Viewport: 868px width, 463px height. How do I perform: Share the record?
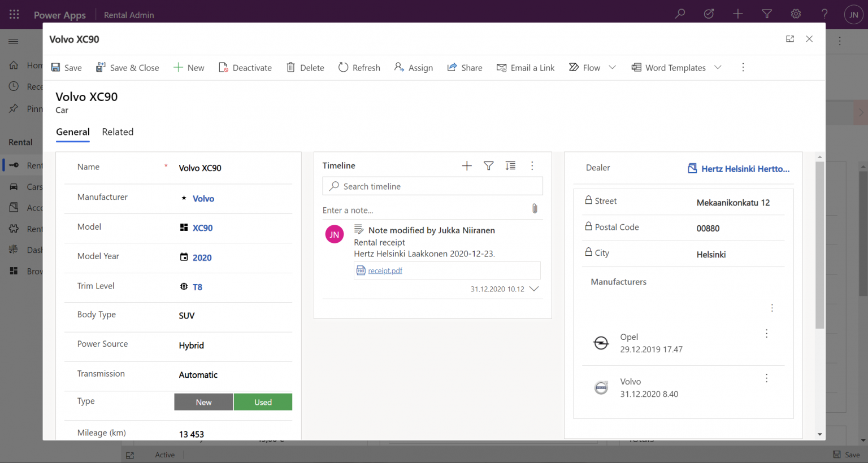point(465,68)
